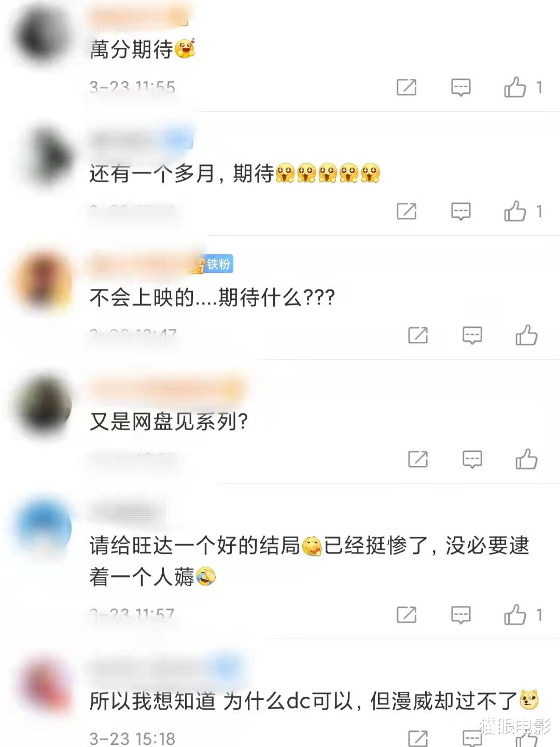Share the 又是网盘见系列 comment
This screenshot has height=747, width=560.
coord(418,459)
